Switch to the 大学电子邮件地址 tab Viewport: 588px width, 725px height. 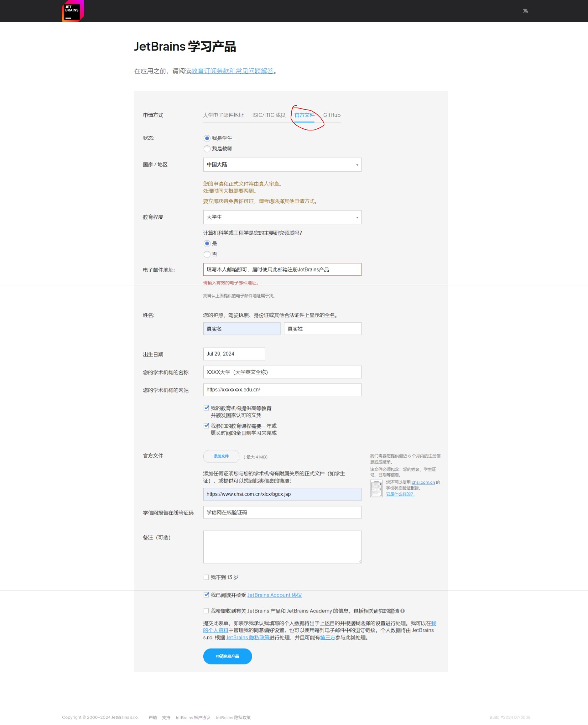coord(223,115)
